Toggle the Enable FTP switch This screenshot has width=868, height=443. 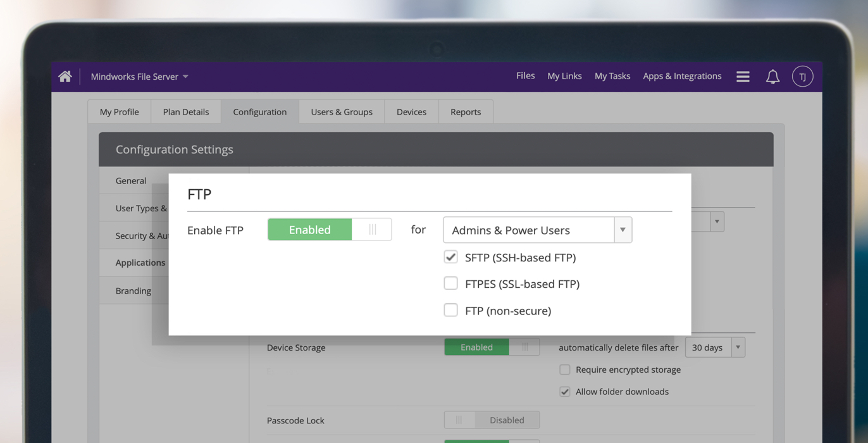point(329,230)
